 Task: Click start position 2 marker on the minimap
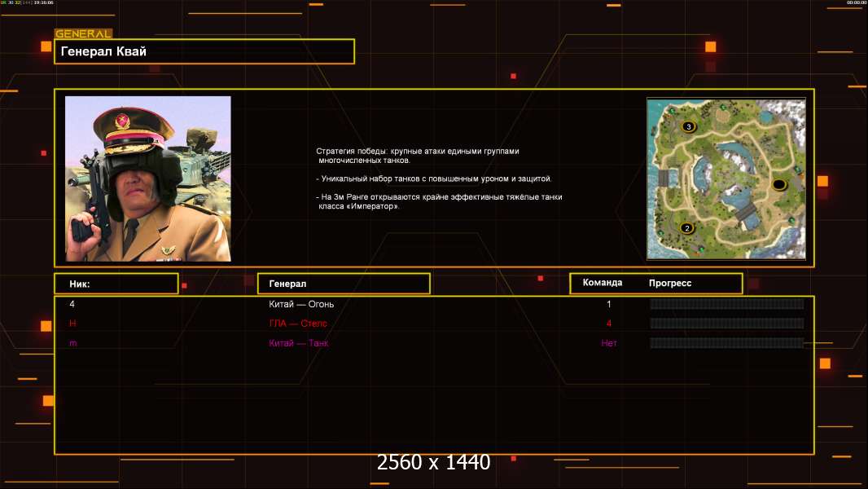[x=686, y=228]
